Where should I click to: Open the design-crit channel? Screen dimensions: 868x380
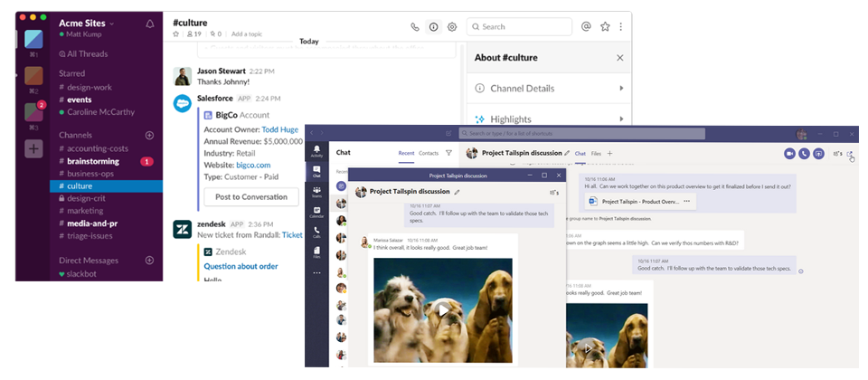[82, 198]
